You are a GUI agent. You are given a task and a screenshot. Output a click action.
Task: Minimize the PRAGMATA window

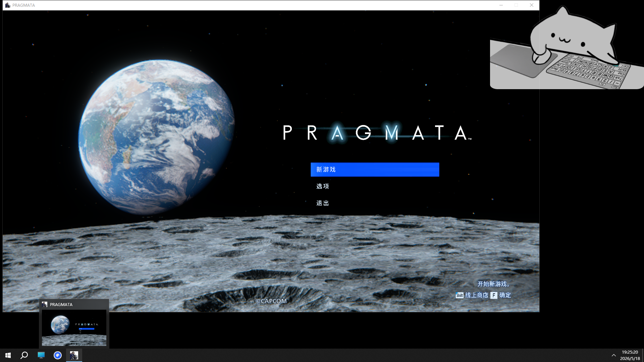pyautogui.click(x=501, y=5)
